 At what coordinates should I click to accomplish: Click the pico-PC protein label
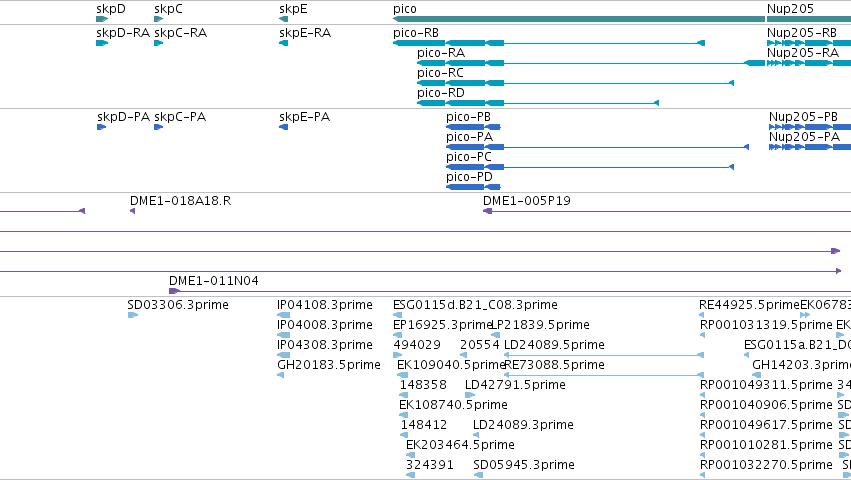click(469, 157)
